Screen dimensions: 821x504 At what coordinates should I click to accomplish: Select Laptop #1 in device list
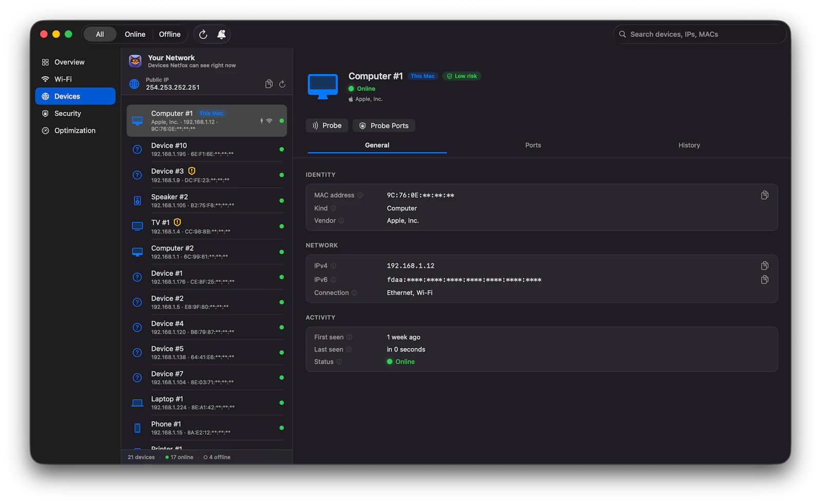[x=207, y=403]
